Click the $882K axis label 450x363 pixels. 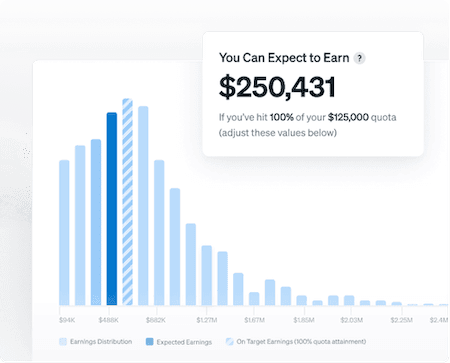(156, 320)
